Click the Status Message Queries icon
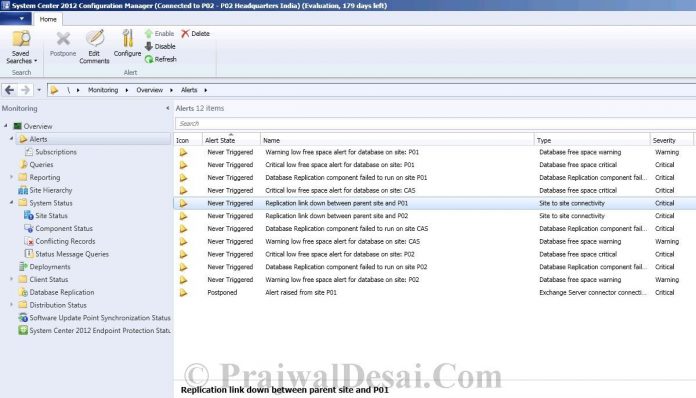Screen dimensions: 696x398 pos(29,254)
